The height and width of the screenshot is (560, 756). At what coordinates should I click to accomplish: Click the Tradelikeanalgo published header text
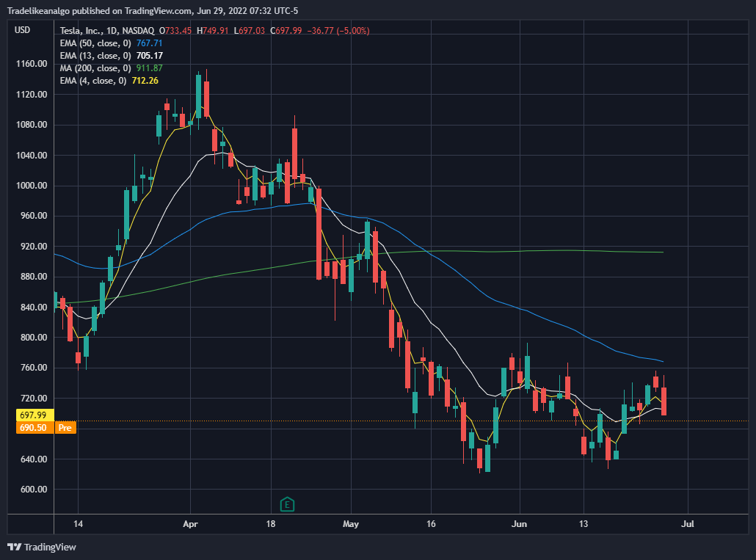click(153, 10)
